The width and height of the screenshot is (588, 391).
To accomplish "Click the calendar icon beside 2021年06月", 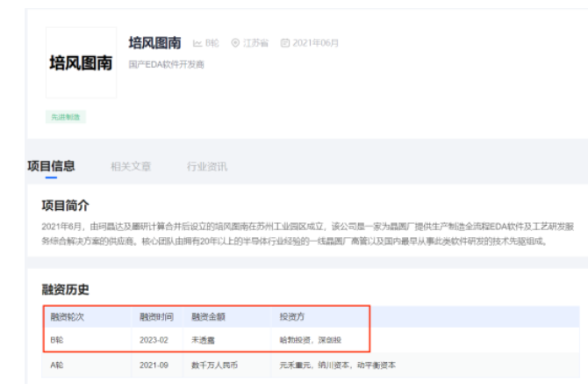I will 284,43.
